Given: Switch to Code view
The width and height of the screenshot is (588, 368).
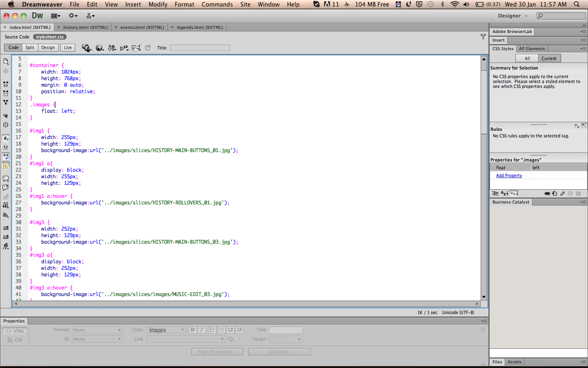Looking at the screenshot, I should (x=13, y=48).
